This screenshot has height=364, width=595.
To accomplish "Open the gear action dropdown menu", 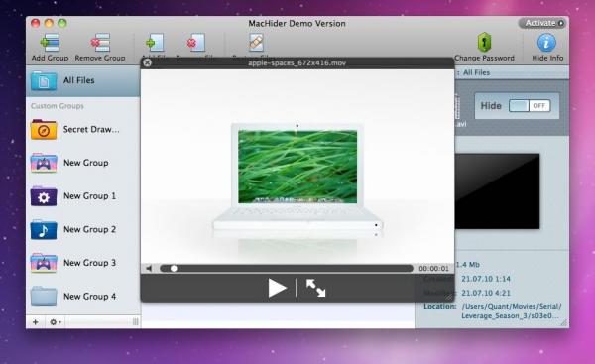I will click(56, 322).
